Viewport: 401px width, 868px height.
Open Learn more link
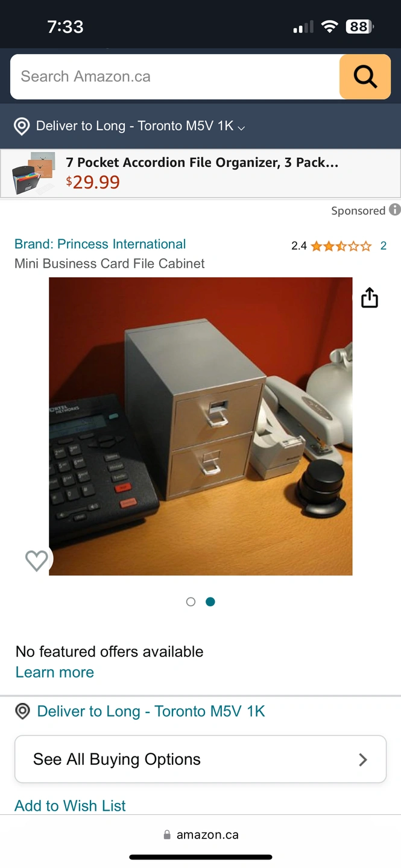(55, 672)
